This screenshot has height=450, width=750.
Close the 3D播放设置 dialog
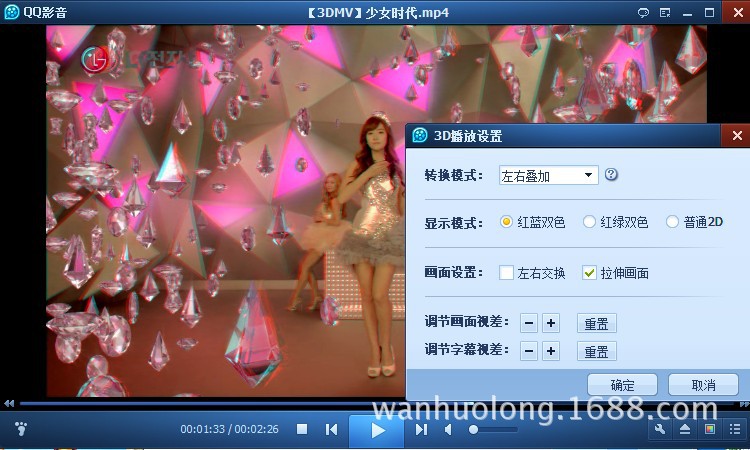click(x=737, y=136)
